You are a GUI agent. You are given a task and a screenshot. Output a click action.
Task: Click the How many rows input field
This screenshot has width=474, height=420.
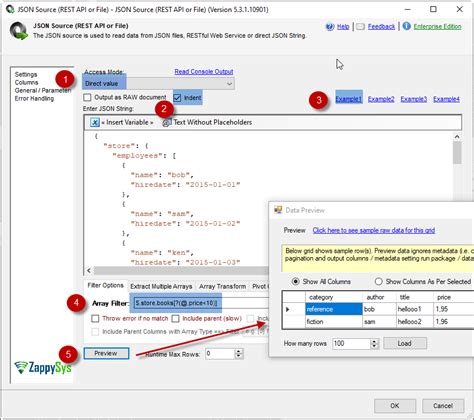(x=352, y=343)
